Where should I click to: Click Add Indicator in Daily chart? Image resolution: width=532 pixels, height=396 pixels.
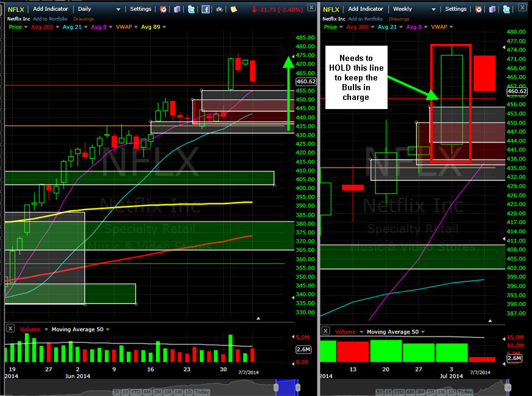50,9
